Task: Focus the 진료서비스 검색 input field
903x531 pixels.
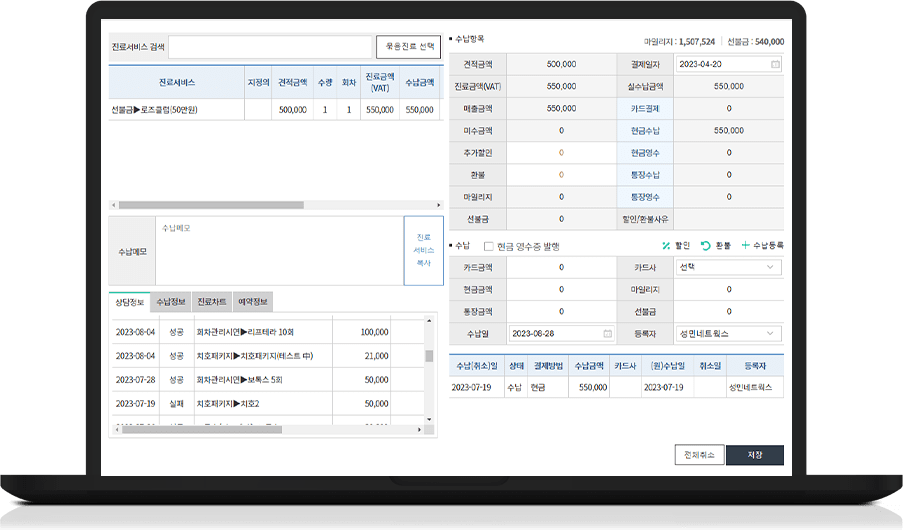Action: (x=270, y=47)
